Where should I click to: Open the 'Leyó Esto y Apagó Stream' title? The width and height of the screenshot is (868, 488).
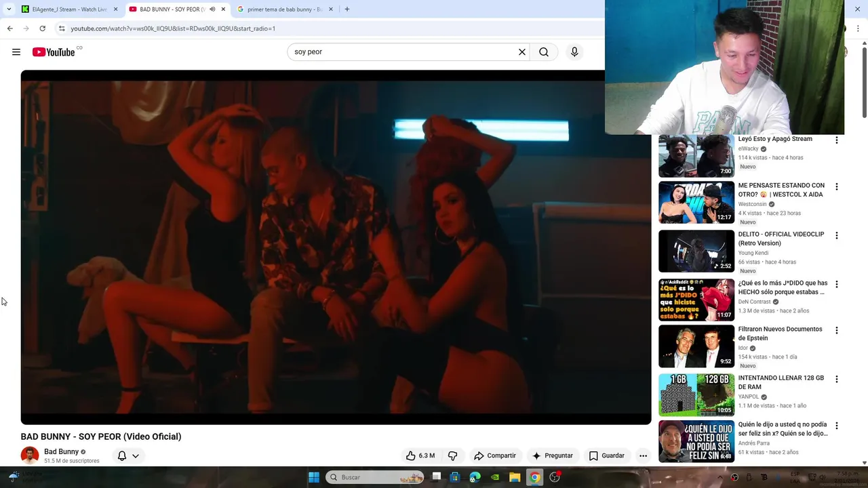(775, 139)
